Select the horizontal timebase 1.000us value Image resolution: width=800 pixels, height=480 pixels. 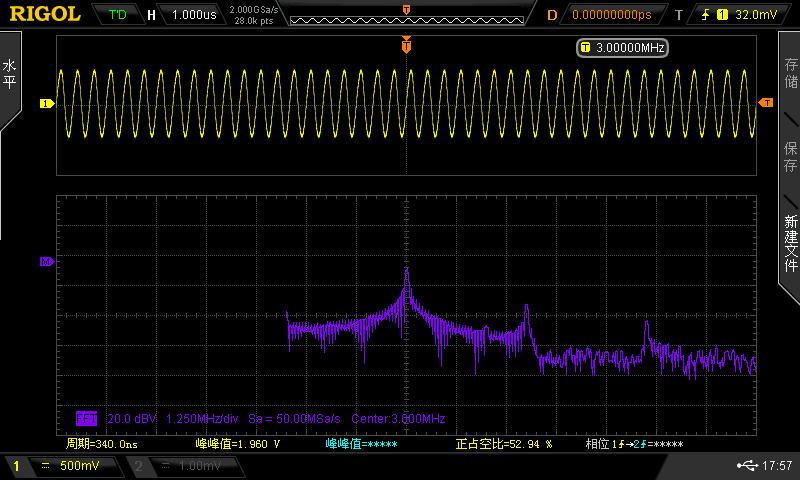point(194,15)
